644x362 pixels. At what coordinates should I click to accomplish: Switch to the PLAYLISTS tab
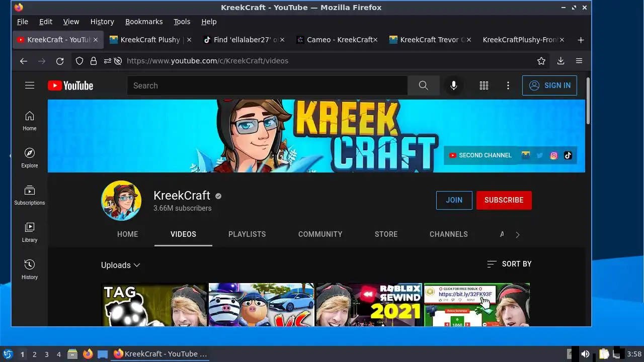[x=247, y=234]
